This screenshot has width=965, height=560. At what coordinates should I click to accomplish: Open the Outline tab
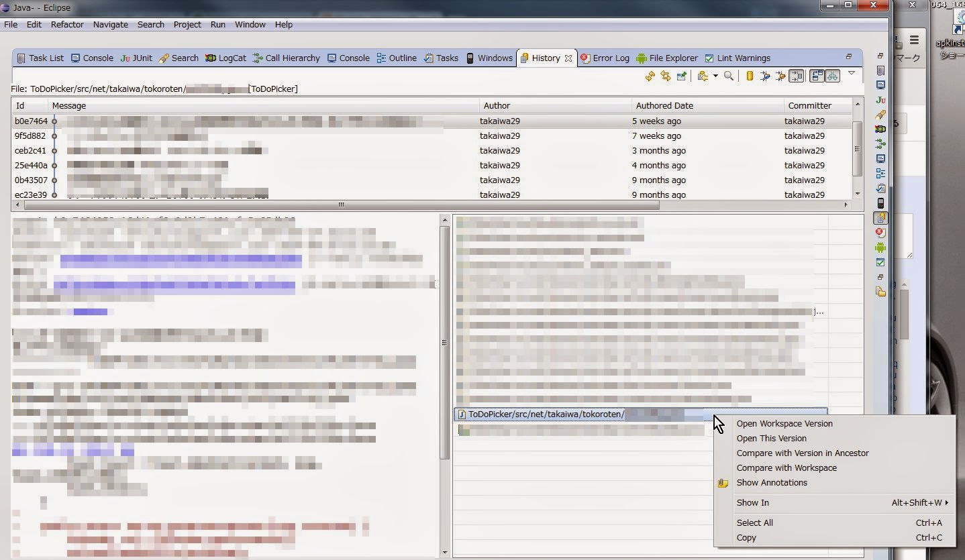click(397, 58)
